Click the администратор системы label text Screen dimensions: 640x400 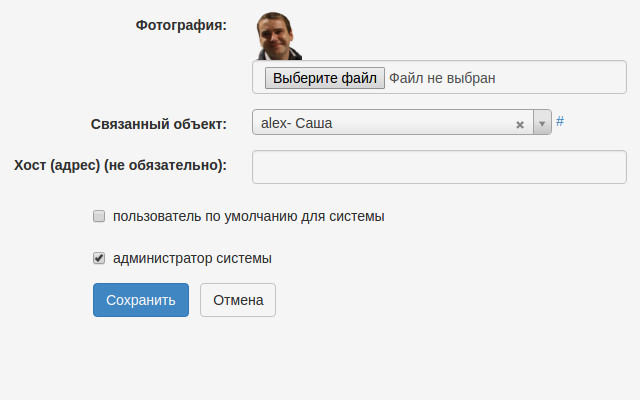pos(192,258)
